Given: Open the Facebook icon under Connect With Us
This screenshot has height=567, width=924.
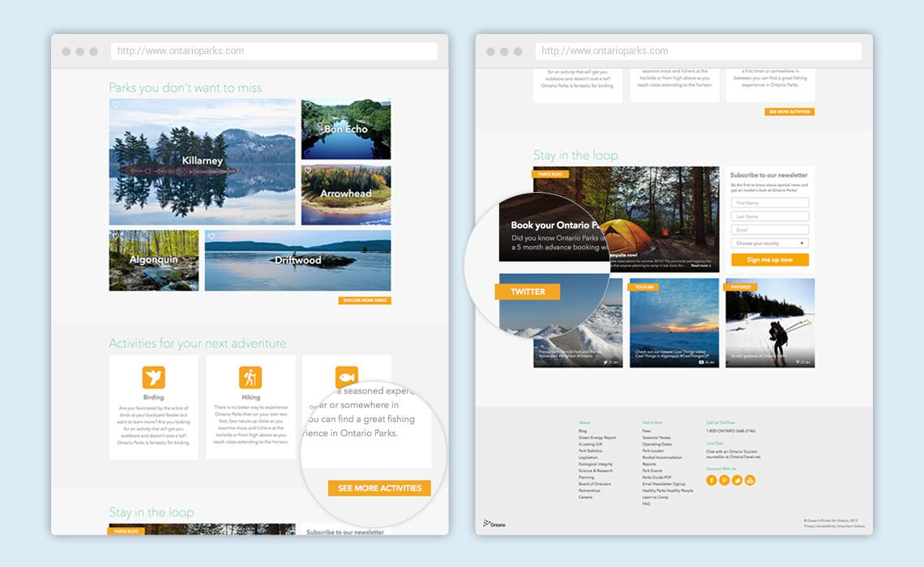Looking at the screenshot, I should [x=712, y=480].
